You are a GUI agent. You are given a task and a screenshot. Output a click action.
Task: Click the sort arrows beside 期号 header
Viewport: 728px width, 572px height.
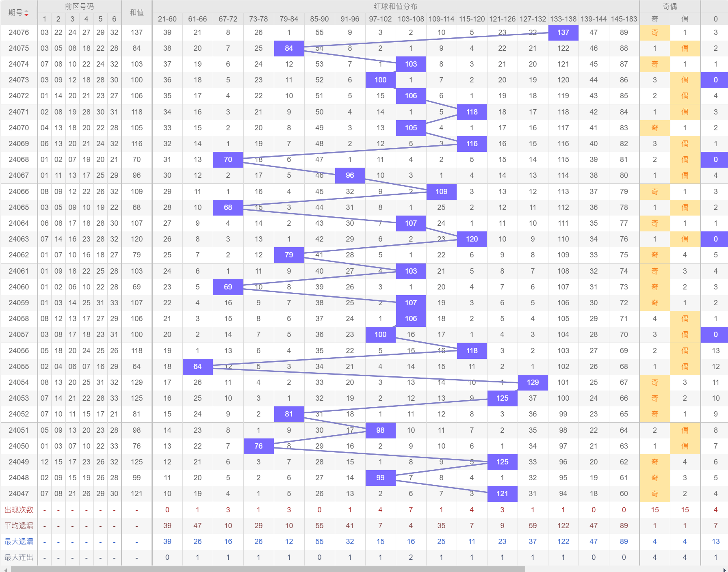[x=26, y=13]
